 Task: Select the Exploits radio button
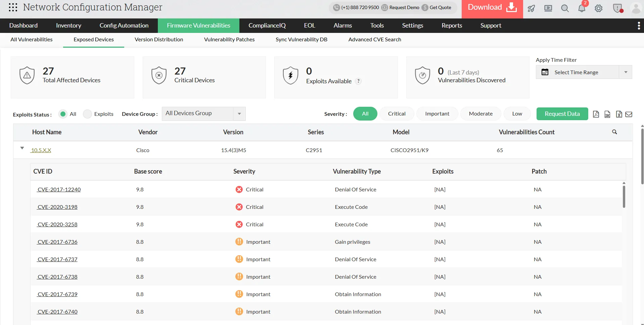click(87, 114)
